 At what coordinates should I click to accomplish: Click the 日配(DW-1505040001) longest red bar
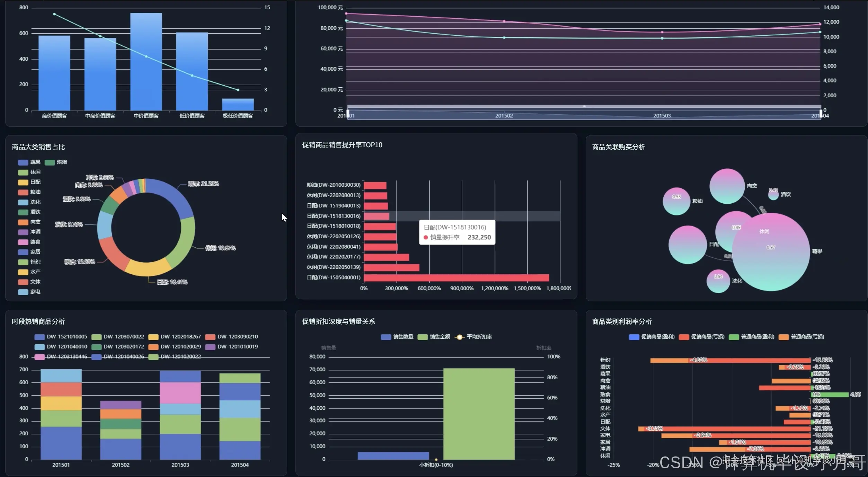tap(456, 278)
